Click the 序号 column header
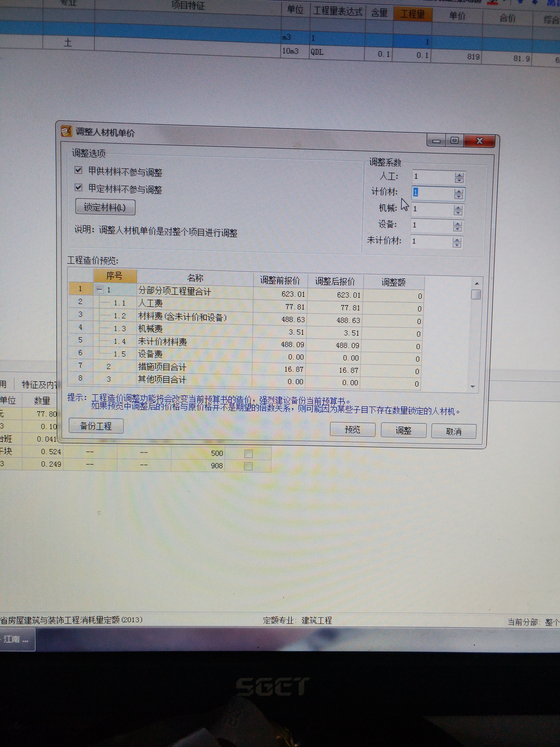 point(115,276)
